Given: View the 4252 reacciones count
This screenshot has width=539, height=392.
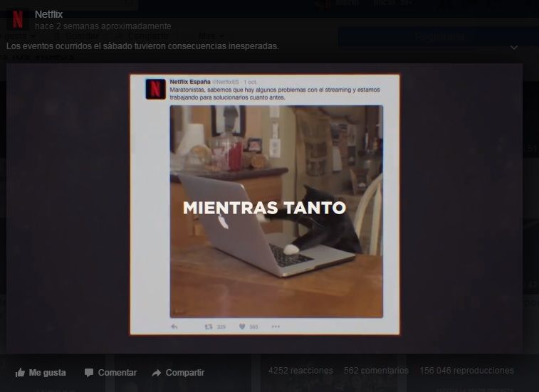Looking at the screenshot, I should [300, 371].
